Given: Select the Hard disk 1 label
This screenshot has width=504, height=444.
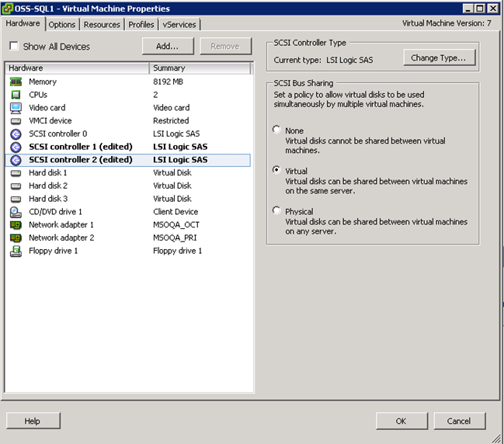Looking at the screenshot, I should point(48,173).
